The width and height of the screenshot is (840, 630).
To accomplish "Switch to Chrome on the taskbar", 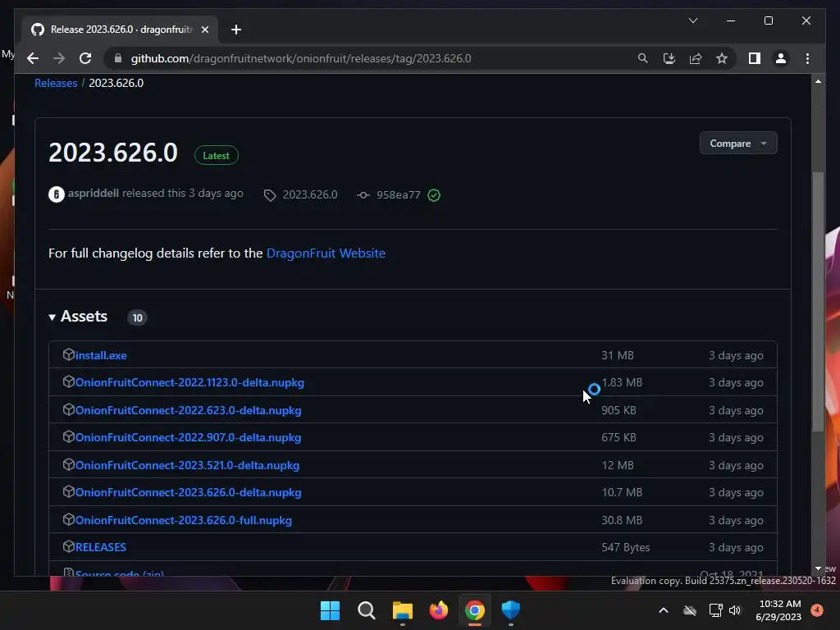I will point(475,610).
